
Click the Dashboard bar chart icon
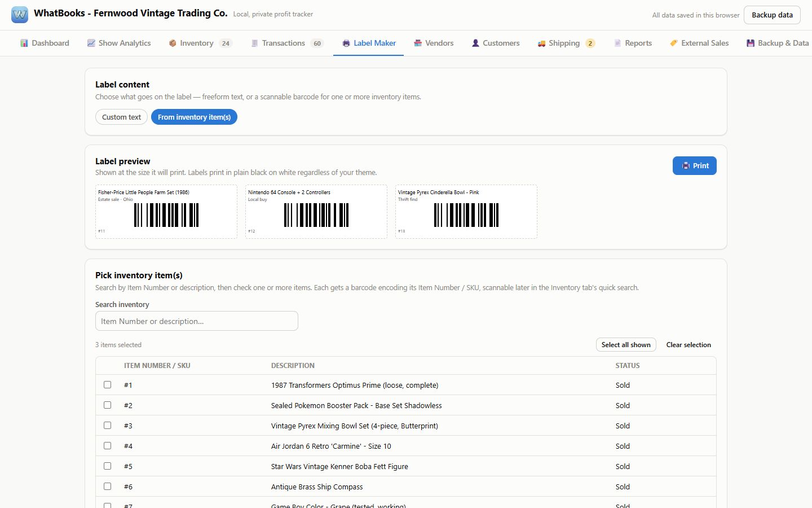[24, 43]
